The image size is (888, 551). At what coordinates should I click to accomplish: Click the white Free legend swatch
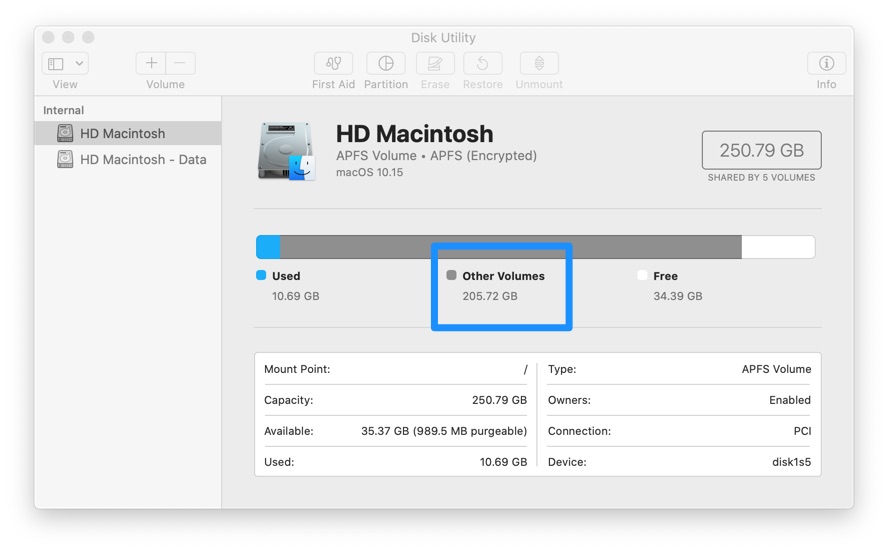(642, 275)
